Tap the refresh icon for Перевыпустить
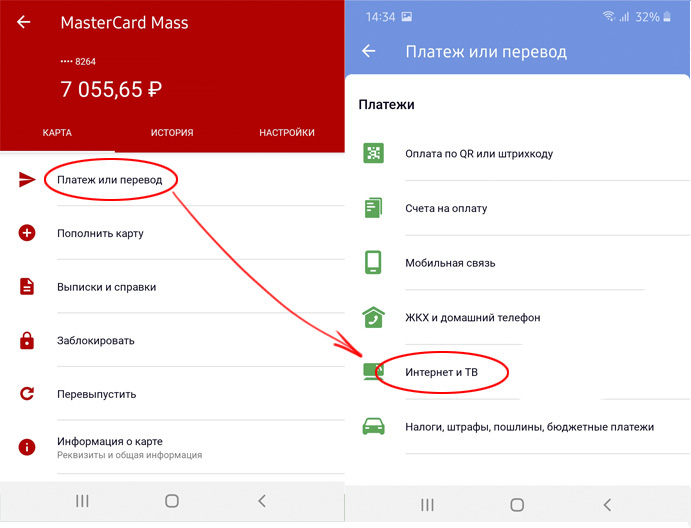This screenshot has height=528, width=691. tap(26, 394)
